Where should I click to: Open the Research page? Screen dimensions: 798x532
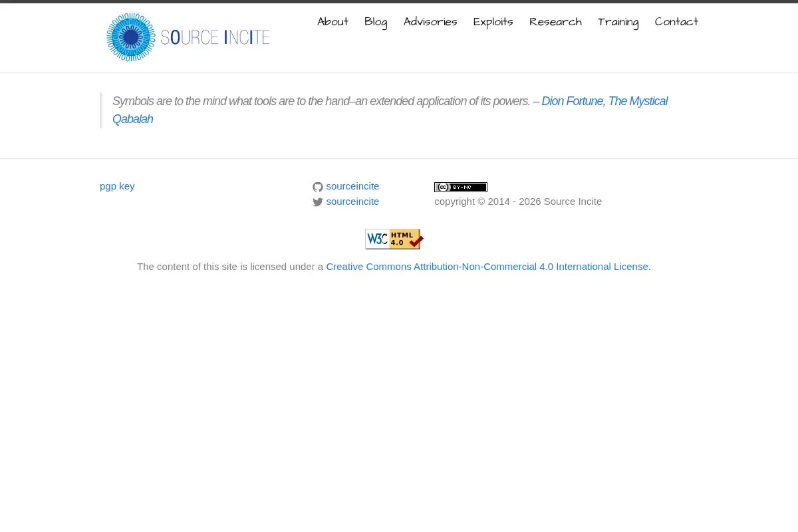tap(555, 22)
